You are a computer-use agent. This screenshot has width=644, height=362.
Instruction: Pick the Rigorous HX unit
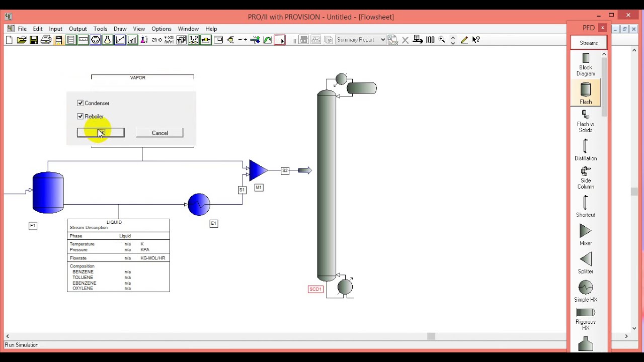point(586,319)
